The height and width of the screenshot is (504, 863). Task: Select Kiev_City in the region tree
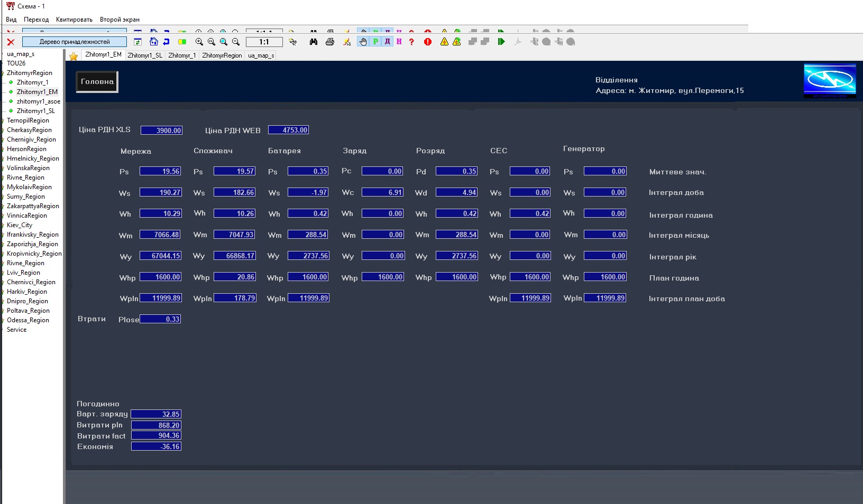[20, 225]
